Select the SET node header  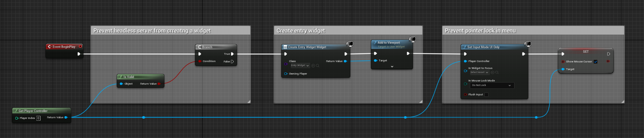click(x=586, y=52)
